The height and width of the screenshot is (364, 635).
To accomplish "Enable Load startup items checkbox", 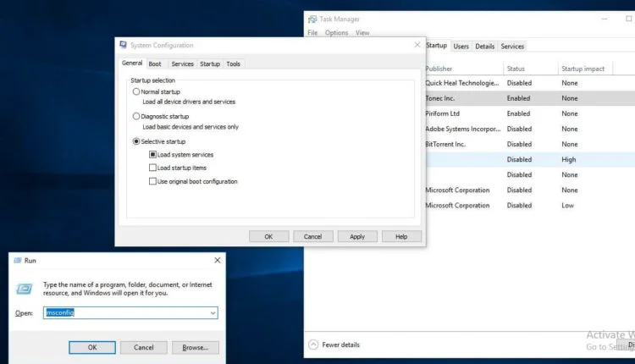I will (152, 168).
